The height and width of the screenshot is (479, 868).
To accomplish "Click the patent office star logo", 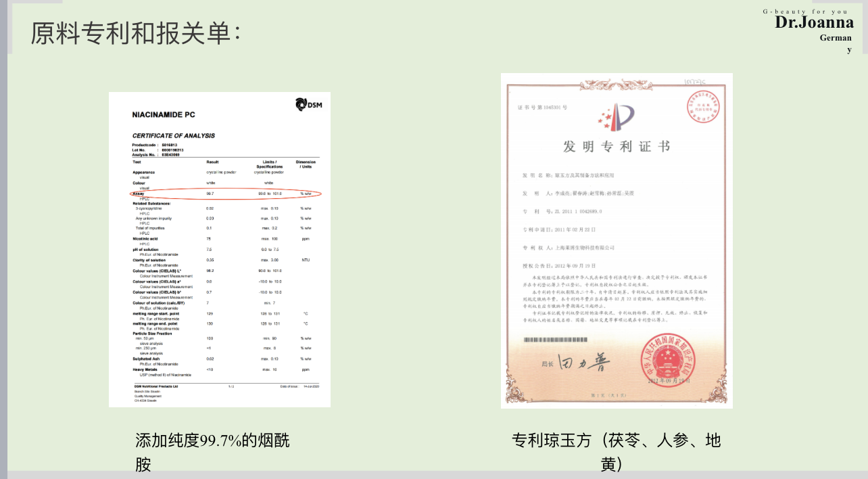I will tap(616, 116).
